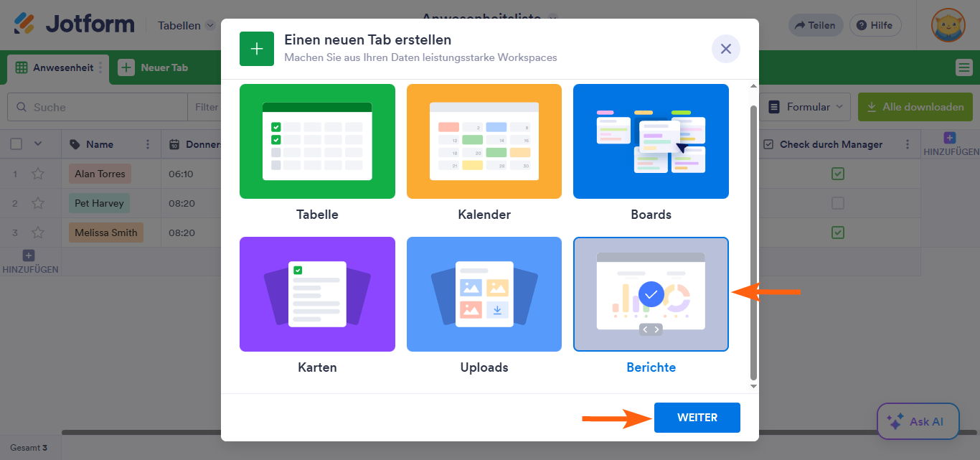
Task: Add a new column via HINZUFÜGEN
Action: [x=948, y=137]
